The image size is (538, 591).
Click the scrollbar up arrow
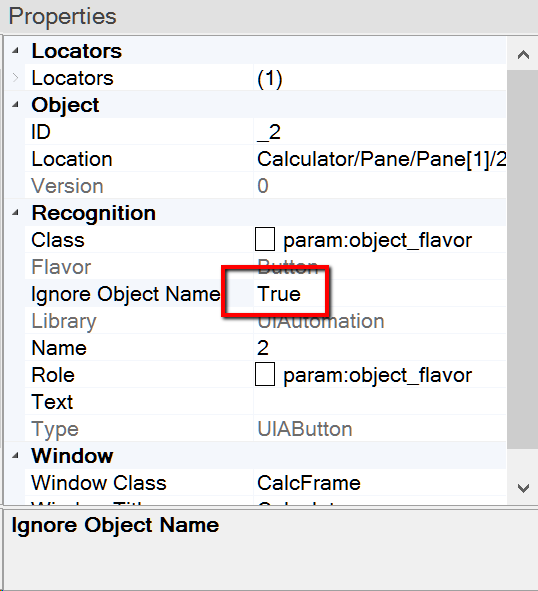pos(523,55)
